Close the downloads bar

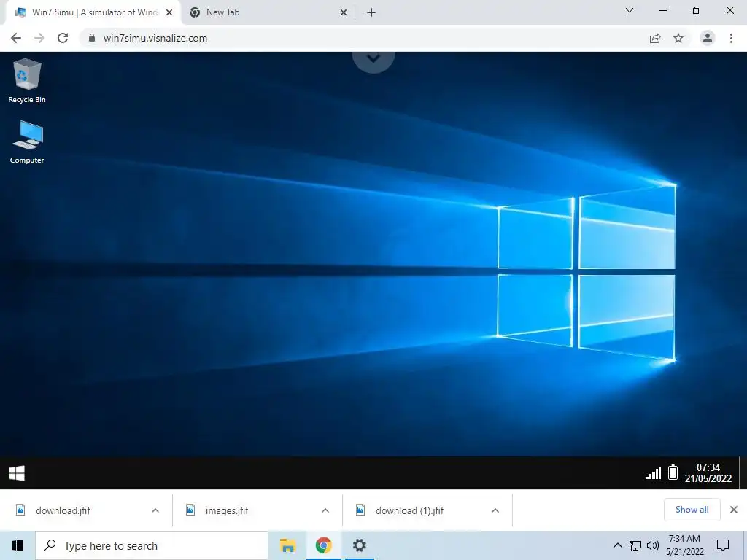734,510
